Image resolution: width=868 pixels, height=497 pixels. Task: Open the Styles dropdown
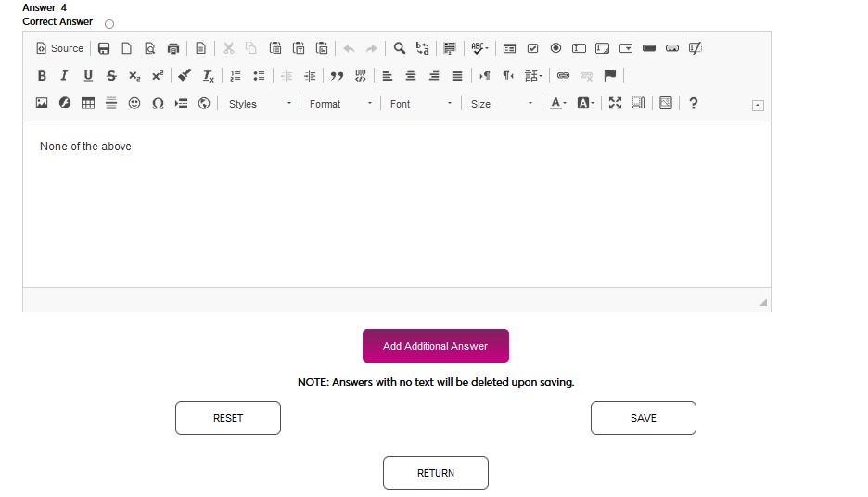[x=259, y=104]
